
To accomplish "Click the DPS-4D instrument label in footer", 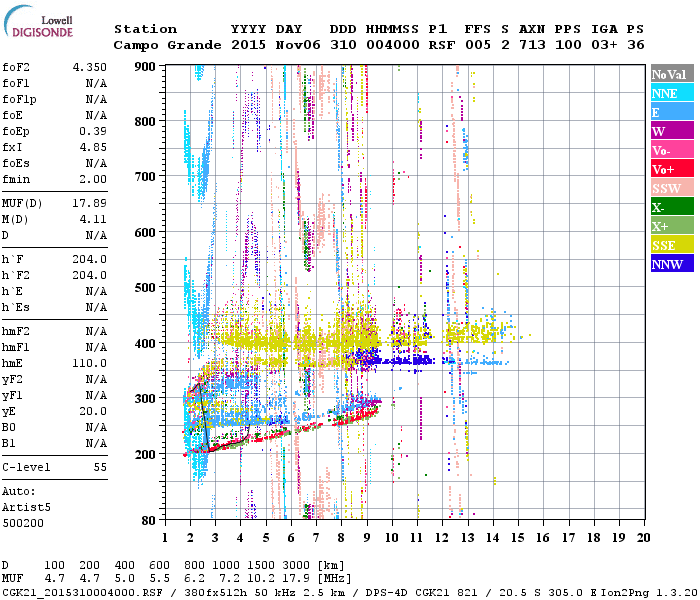I will click(x=387, y=592).
